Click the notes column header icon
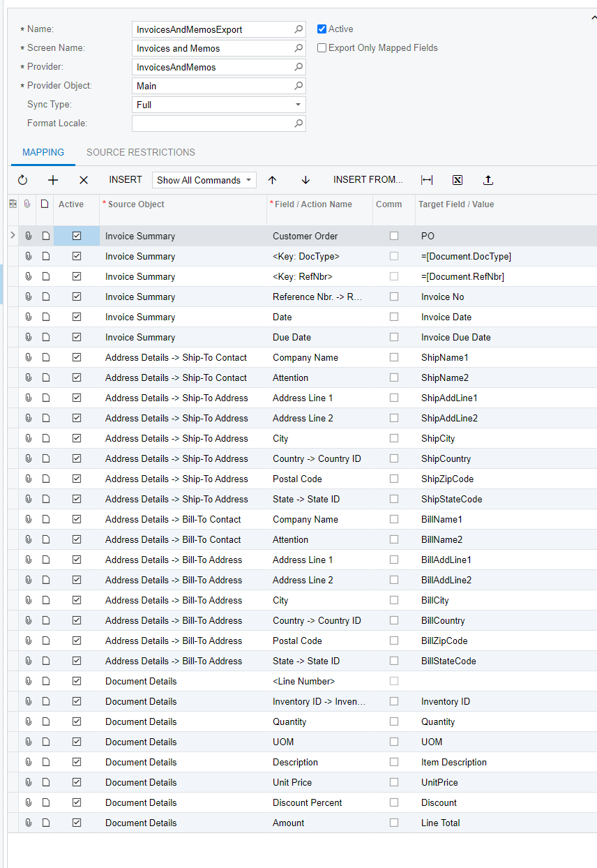 pos(45,204)
